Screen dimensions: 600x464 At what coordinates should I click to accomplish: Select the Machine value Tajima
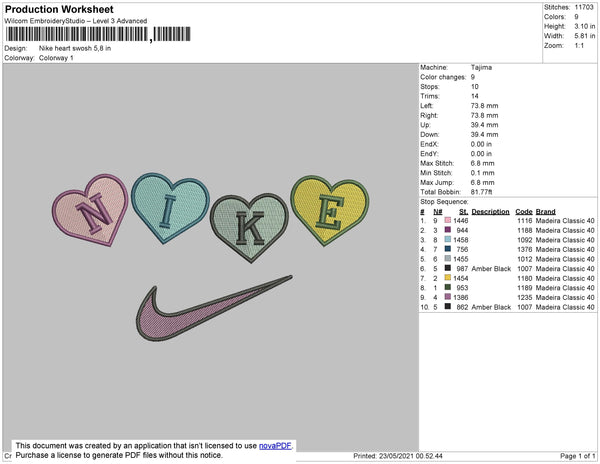point(481,67)
